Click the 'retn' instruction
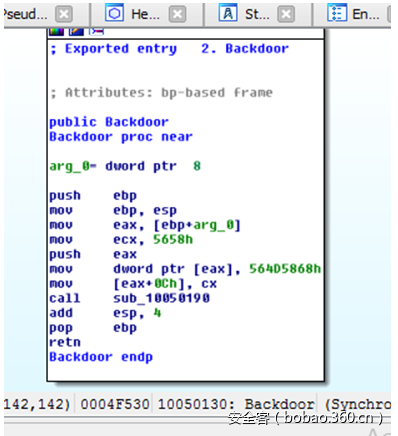 click(x=65, y=342)
